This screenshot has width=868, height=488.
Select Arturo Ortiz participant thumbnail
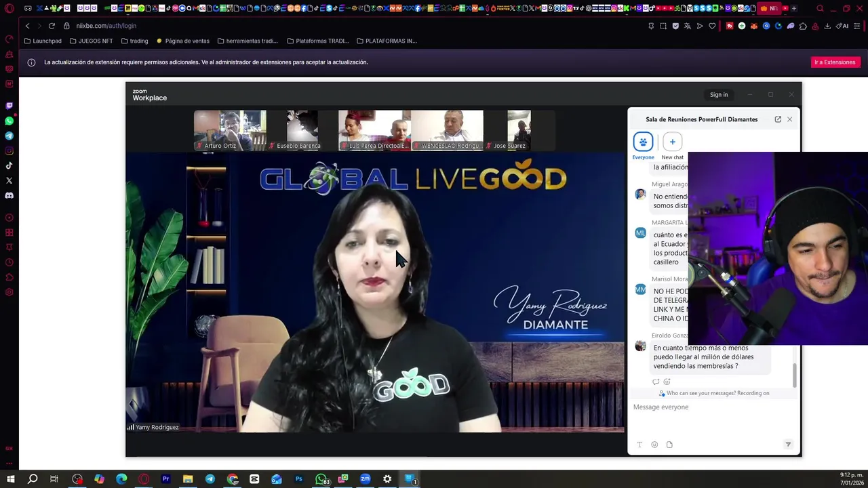click(230, 130)
